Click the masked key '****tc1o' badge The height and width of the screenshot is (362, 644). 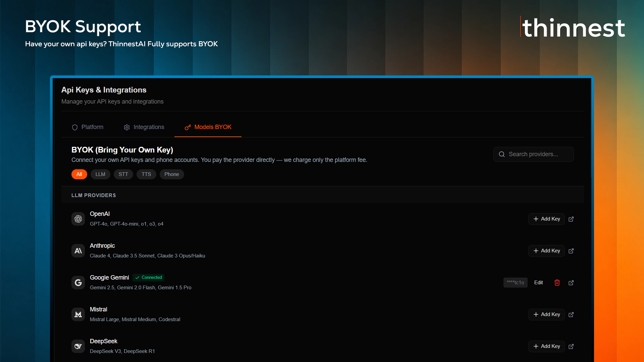click(516, 283)
